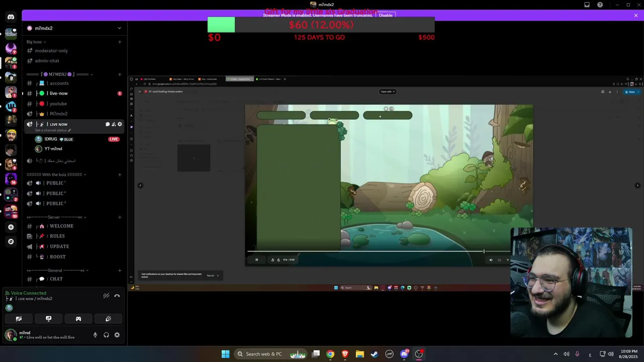The width and height of the screenshot is (644, 362).
Task: Collapse the M7MDX2 category
Action: click(x=59, y=74)
